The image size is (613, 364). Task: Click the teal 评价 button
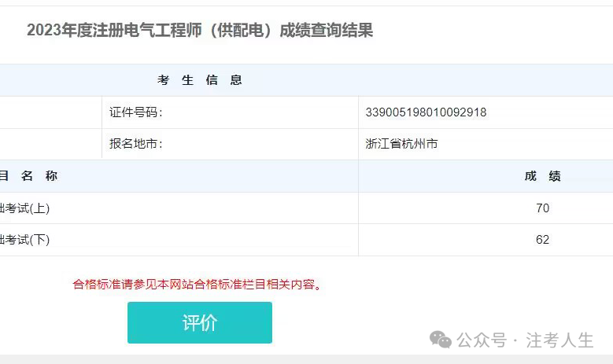[199, 322]
